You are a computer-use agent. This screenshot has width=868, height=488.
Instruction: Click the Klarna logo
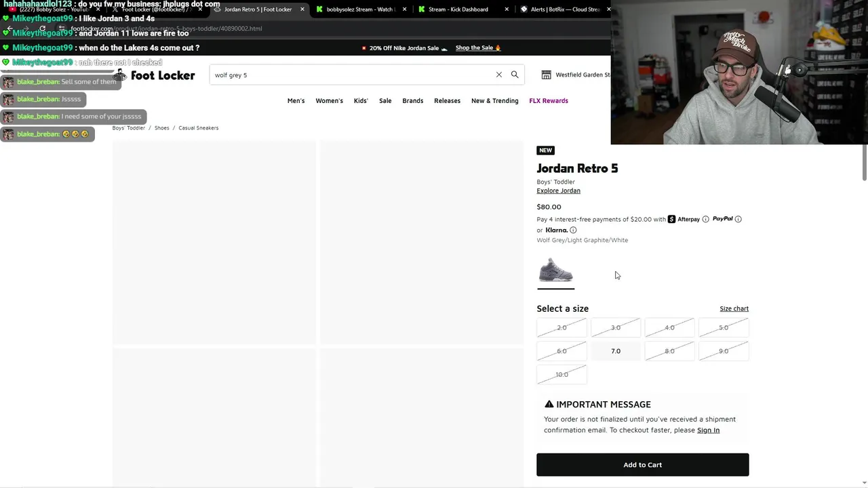[x=556, y=230]
